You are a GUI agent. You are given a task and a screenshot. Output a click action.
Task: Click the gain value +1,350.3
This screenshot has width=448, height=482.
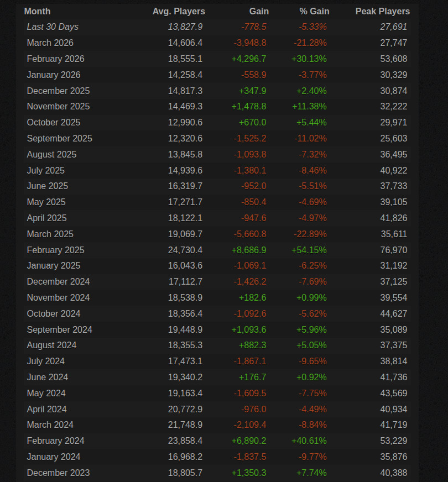tap(249, 473)
